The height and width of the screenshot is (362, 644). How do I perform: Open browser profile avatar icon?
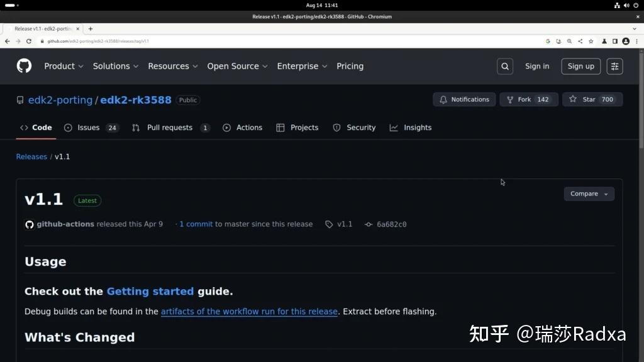coord(626,41)
